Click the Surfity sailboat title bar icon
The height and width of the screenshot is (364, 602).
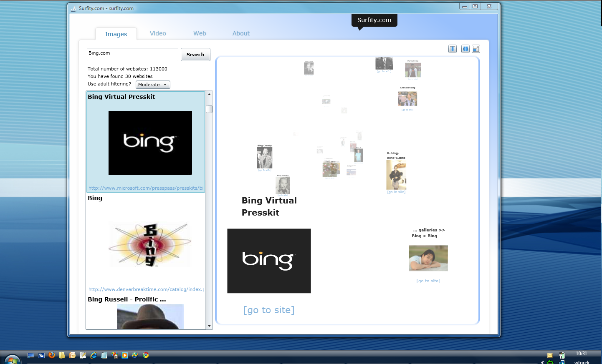click(x=73, y=8)
